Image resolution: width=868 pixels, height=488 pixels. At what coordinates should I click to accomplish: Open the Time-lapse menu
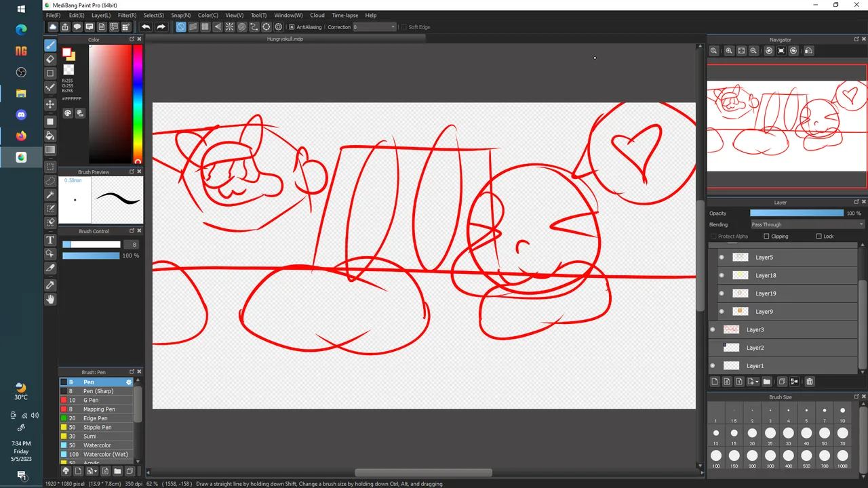click(344, 15)
